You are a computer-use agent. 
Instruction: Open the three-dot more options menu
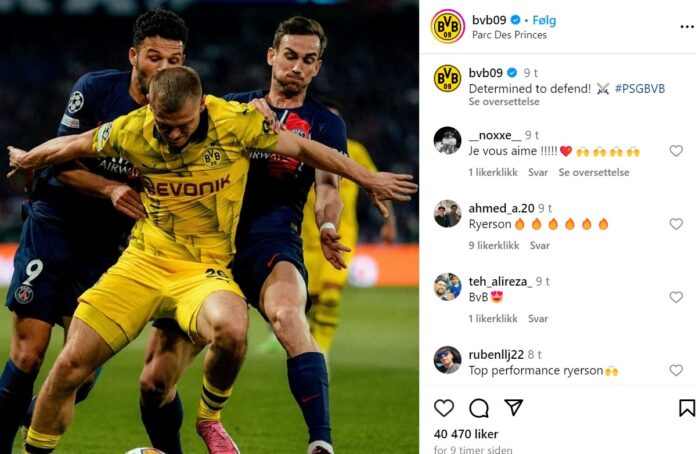tap(686, 27)
